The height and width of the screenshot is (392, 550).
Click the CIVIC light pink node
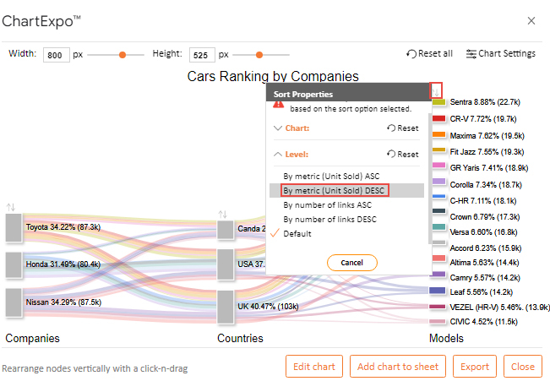pyautogui.click(x=437, y=322)
